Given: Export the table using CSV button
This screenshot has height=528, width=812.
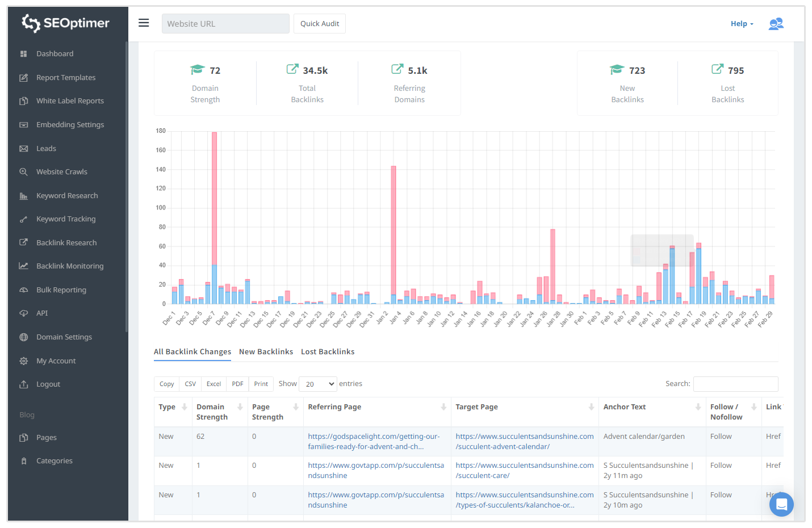Looking at the screenshot, I should pos(190,384).
